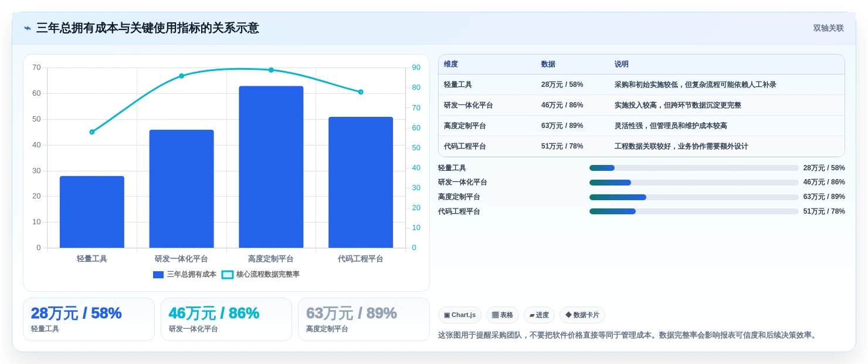Click the lightning bolt icon beside the title
The height and width of the screenshot is (364, 868).
[27, 28]
